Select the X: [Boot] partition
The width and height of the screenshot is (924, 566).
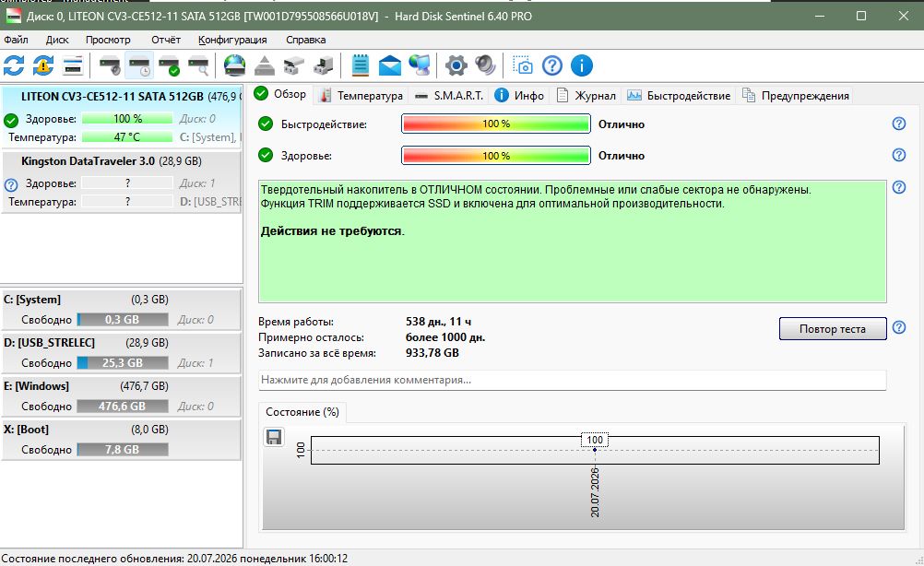click(x=122, y=440)
